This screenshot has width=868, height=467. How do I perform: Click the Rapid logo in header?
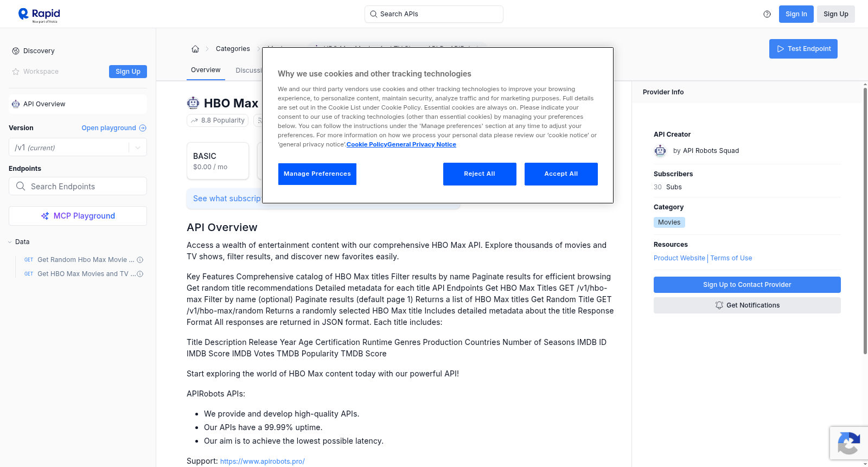pos(39,15)
